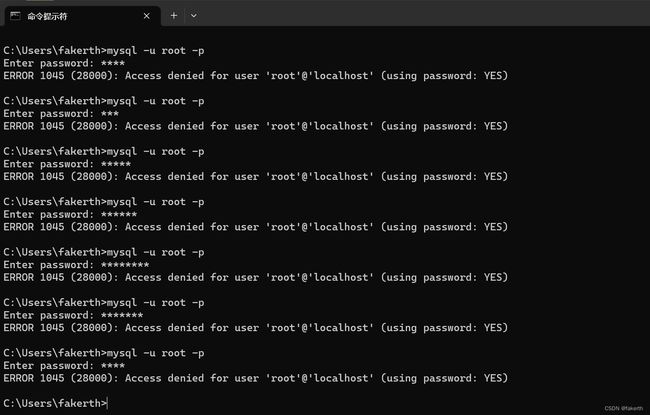The width and height of the screenshot is (650, 415).
Task: Expand the new-tab profile dropdown chevron
Action: [194, 16]
